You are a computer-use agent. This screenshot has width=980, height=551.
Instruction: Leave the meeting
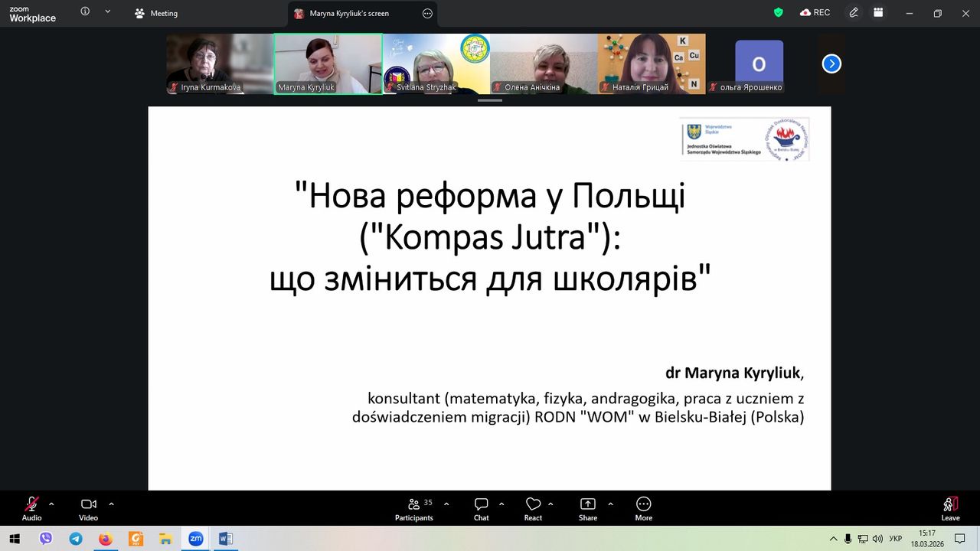click(950, 508)
